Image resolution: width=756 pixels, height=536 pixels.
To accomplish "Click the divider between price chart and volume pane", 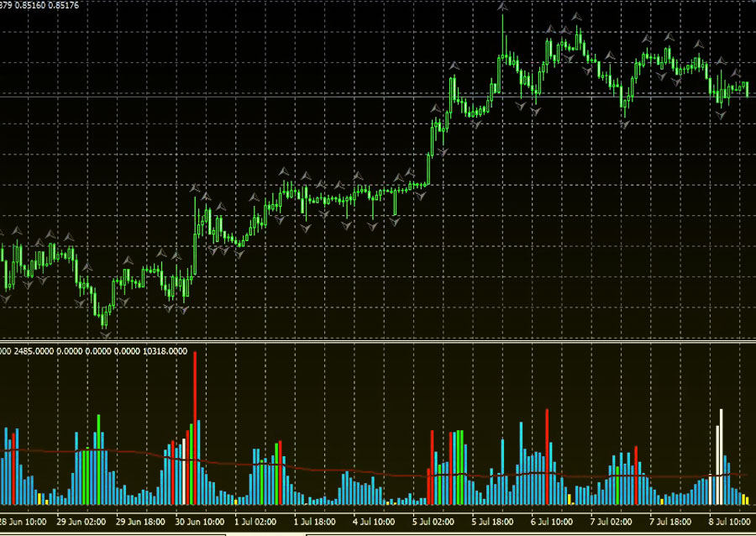I will click(x=378, y=343).
